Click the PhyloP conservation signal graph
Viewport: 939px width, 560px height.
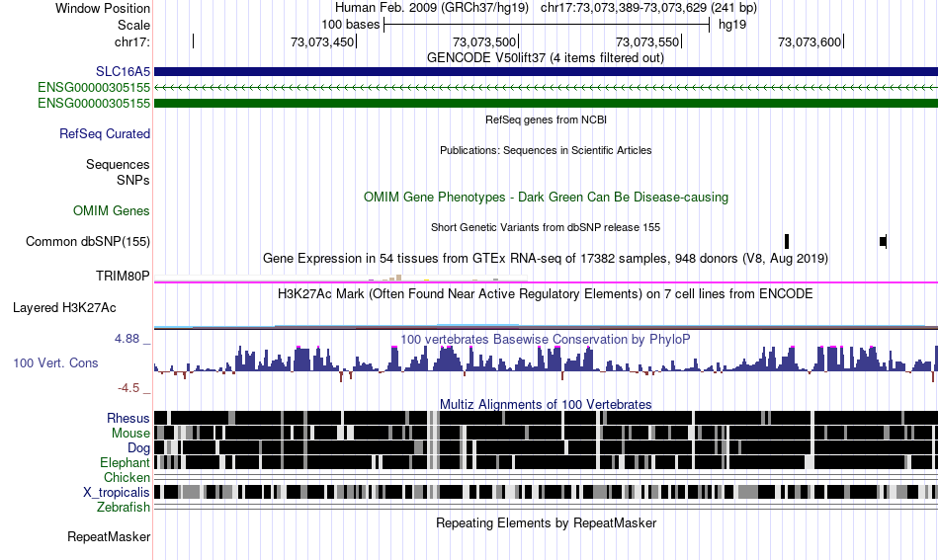547,363
